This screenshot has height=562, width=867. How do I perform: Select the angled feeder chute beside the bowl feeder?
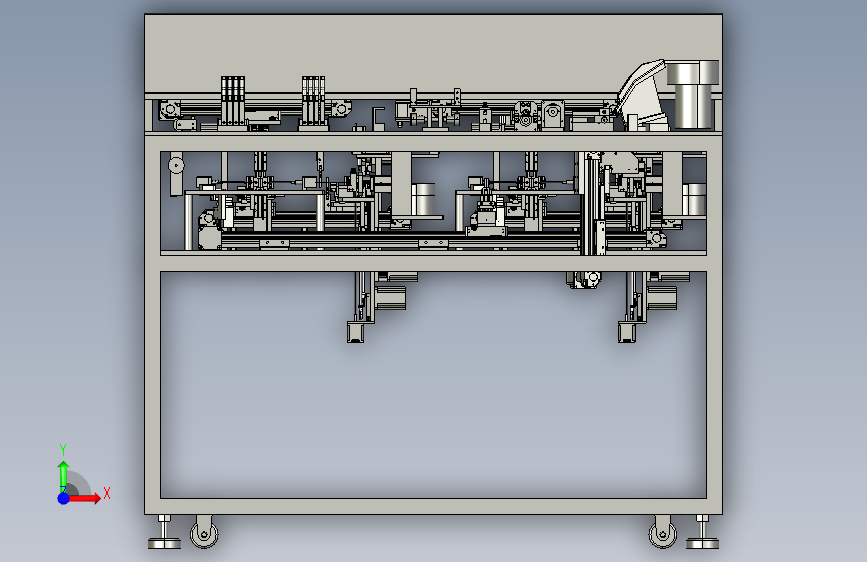click(x=641, y=93)
